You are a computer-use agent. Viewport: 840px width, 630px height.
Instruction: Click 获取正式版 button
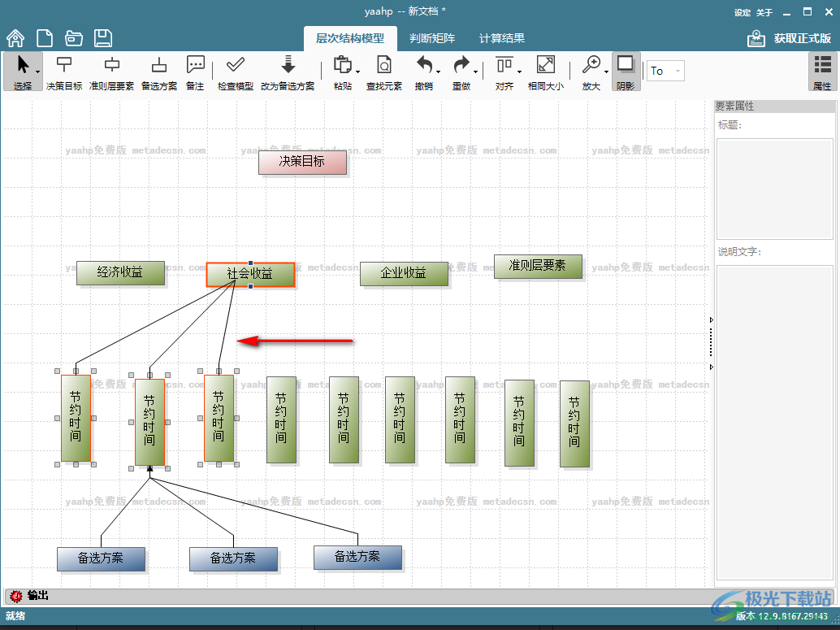click(x=790, y=38)
